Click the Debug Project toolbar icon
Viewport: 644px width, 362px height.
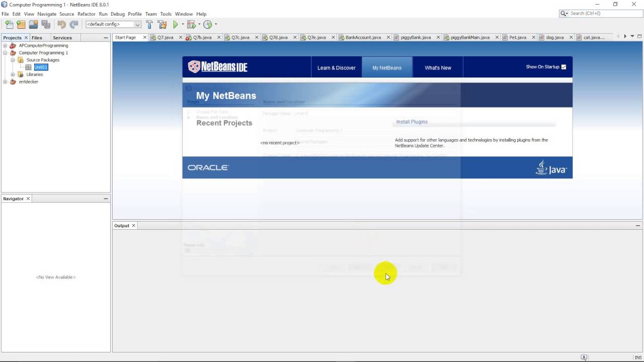pos(191,24)
